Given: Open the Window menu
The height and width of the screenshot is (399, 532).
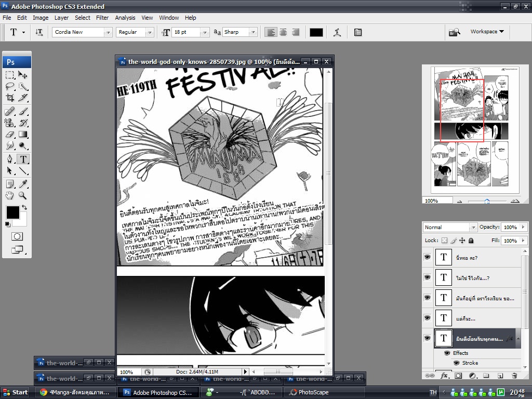Looking at the screenshot, I should [169, 18].
